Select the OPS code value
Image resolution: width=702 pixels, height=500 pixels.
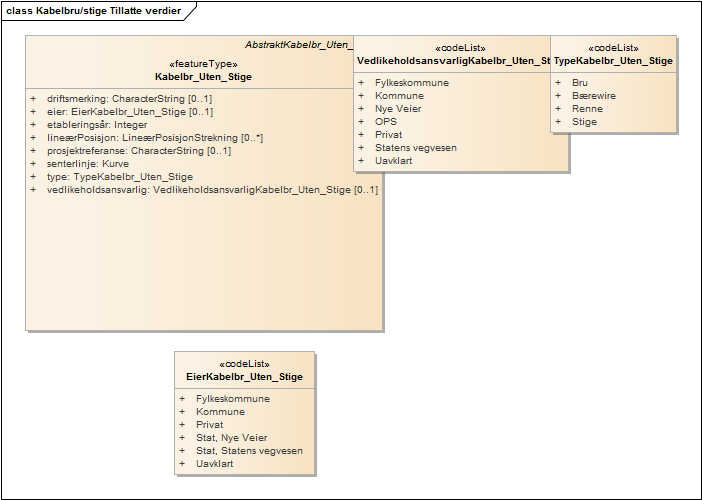click(x=385, y=121)
